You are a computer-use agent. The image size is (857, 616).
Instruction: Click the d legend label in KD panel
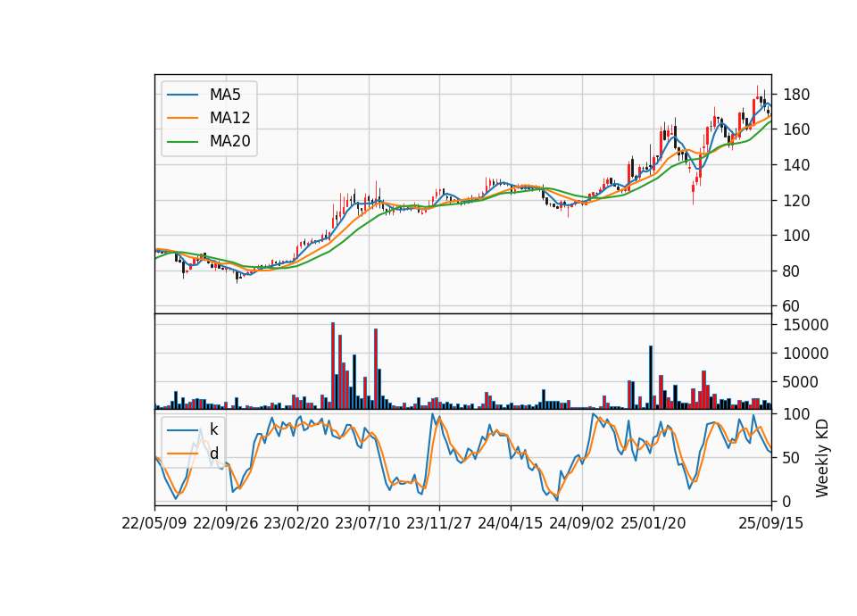213,454
